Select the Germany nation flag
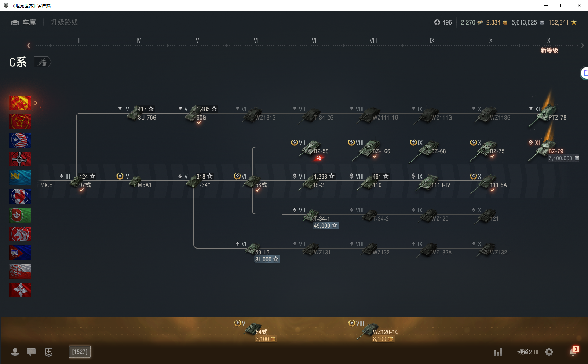 coord(20,159)
